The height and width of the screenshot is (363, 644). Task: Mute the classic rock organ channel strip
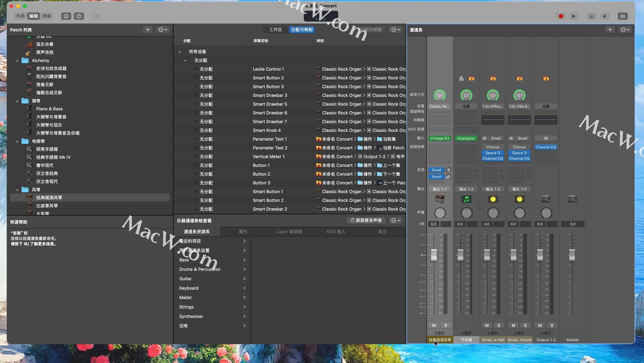pos(434,325)
